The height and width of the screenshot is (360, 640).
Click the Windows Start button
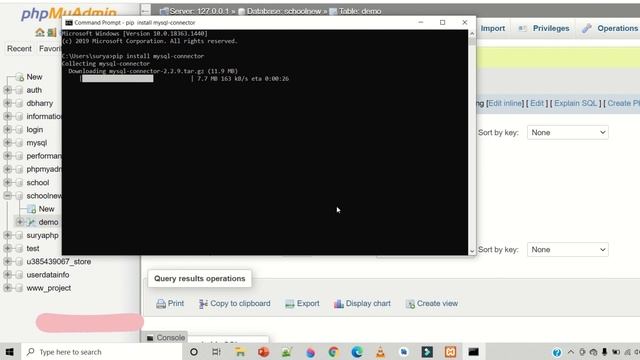point(9,352)
